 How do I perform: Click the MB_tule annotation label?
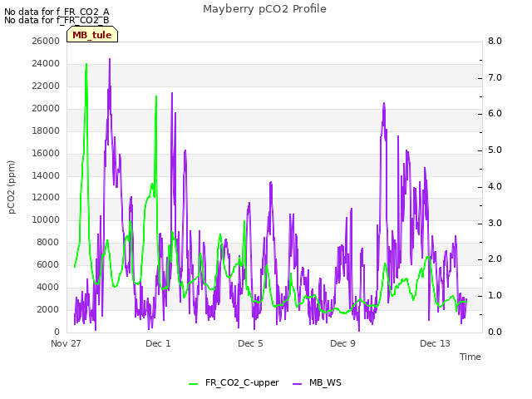(x=92, y=35)
